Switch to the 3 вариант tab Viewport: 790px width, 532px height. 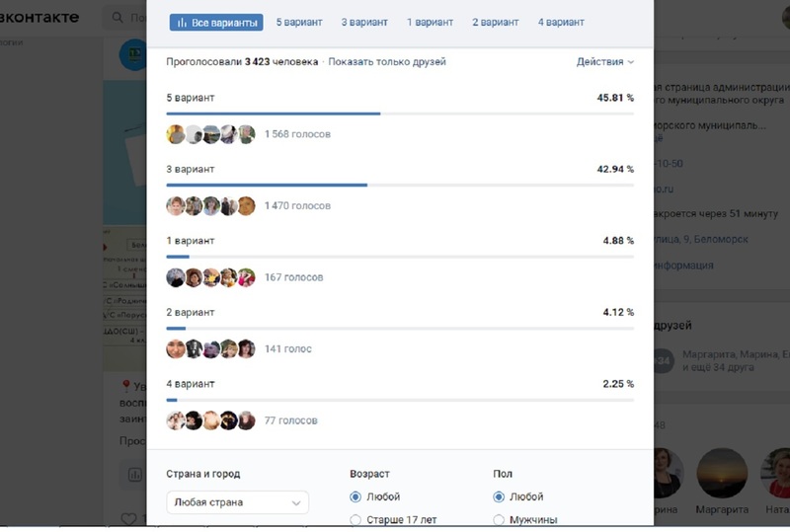coord(364,22)
